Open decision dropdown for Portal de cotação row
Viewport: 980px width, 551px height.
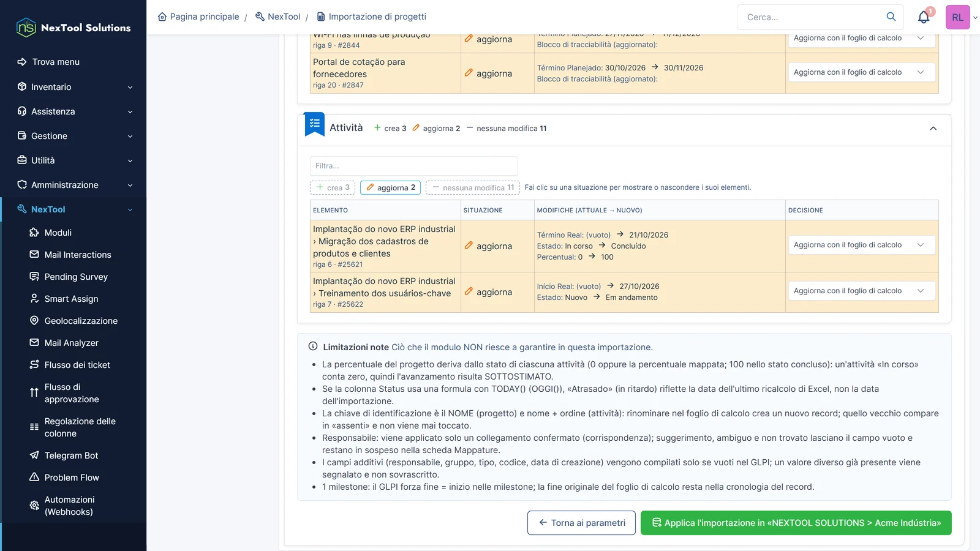click(x=861, y=72)
